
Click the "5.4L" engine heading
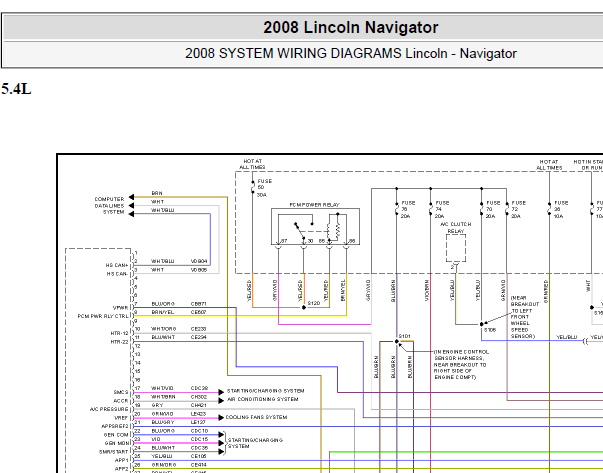coord(16,89)
